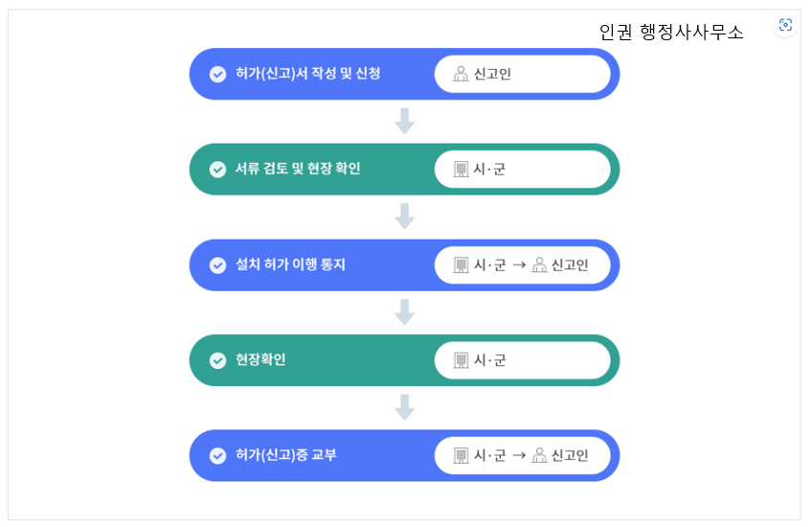The height and width of the screenshot is (527, 812).
Task: Click down arrow below first step
Action: (x=404, y=122)
